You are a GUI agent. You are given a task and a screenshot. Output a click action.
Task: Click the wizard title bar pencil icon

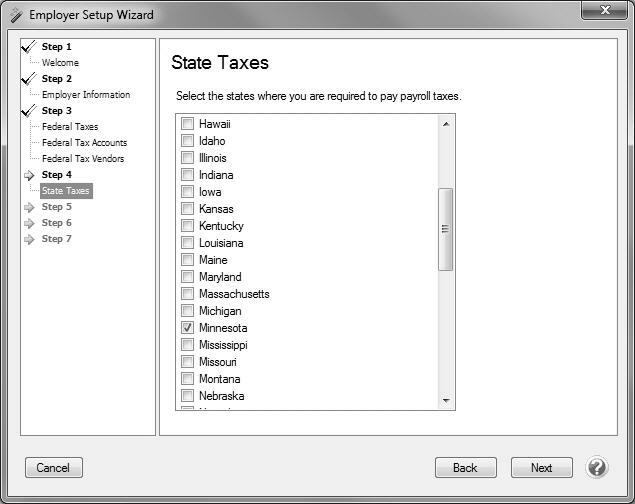coord(13,15)
